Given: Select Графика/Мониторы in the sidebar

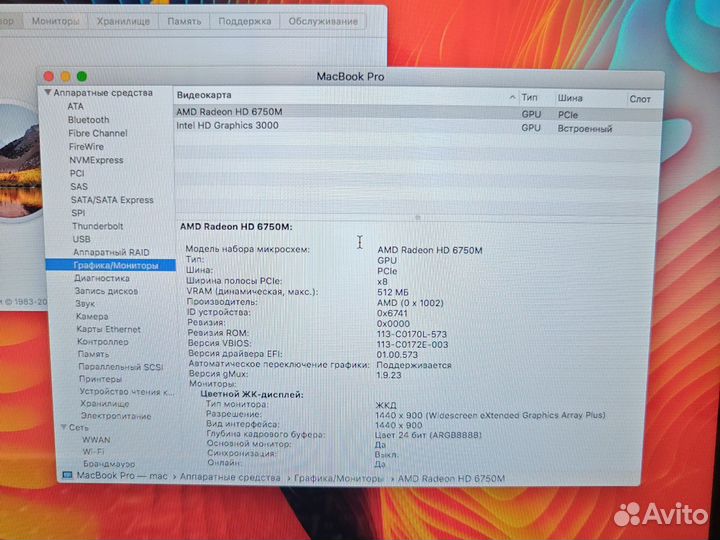Looking at the screenshot, I should coord(111,265).
